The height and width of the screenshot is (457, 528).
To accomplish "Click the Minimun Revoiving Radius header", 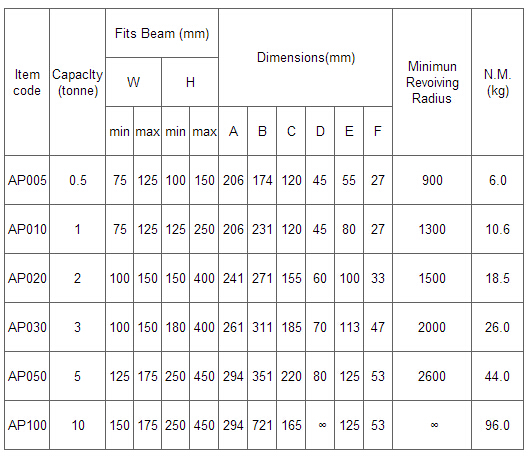I will [x=432, y=82].
